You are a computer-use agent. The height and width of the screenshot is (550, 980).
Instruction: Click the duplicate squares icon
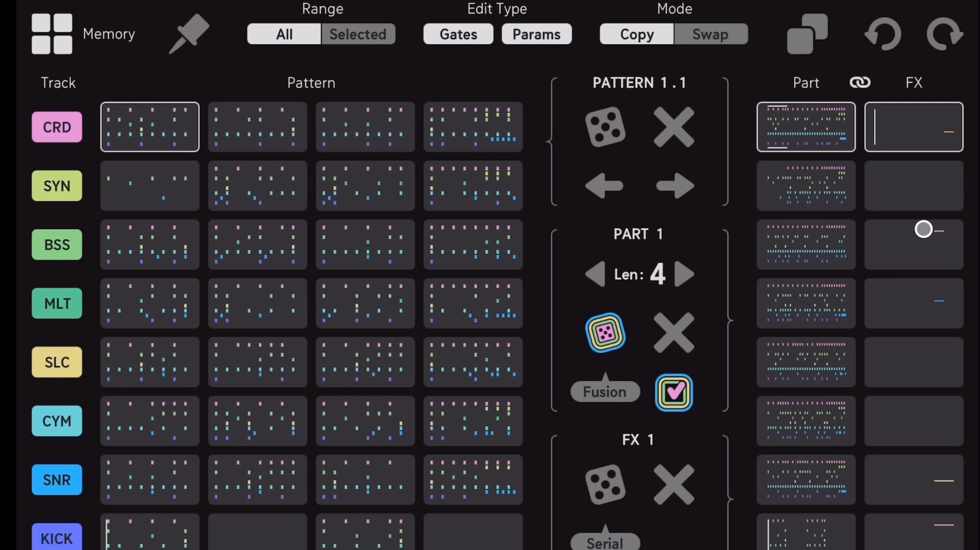coord(807,34)
